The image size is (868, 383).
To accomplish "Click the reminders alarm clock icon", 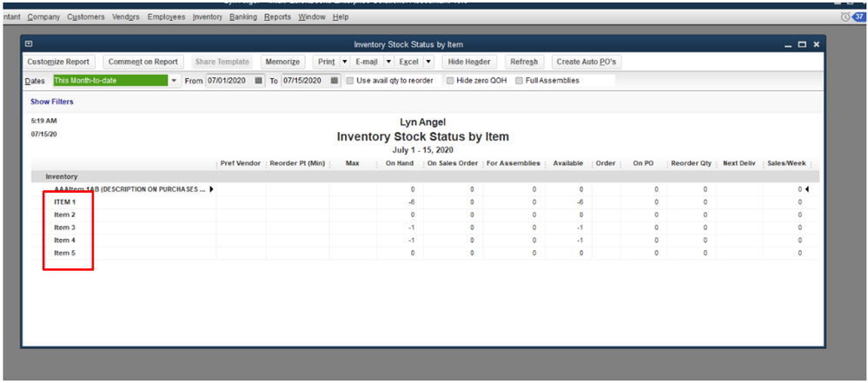I will click(x=845, y=17).
